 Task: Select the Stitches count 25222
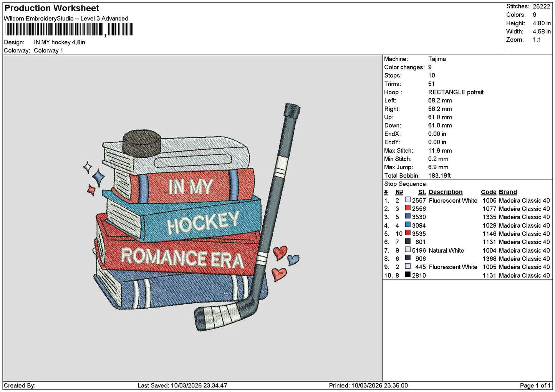pos(541,6)
